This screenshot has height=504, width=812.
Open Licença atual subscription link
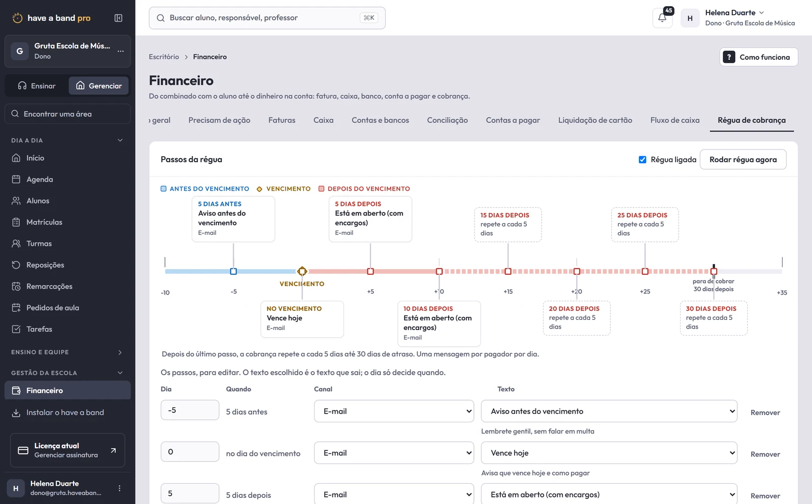[x=67, y=450]
